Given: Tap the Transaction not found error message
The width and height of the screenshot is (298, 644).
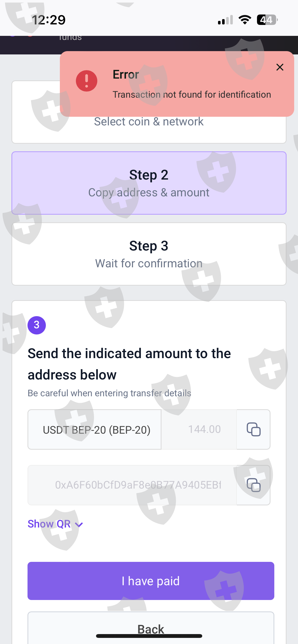Looking at the screenshot, I should (192, 95).
